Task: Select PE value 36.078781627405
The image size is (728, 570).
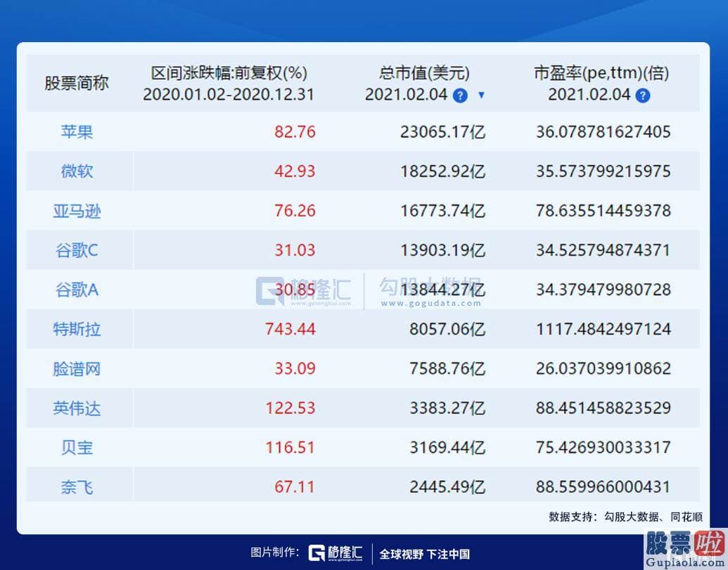Action: point(603,131)
